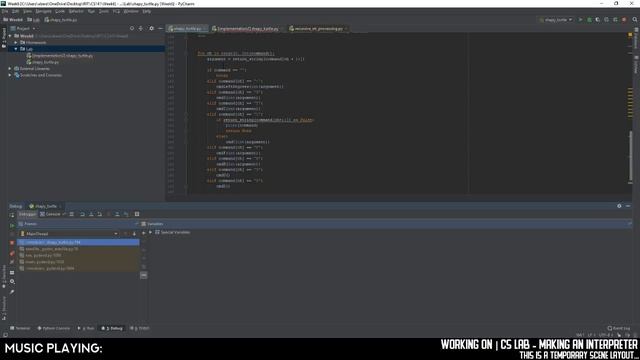Select implementation2 file in project tree

pyautogui.click(x=60, y=56)
